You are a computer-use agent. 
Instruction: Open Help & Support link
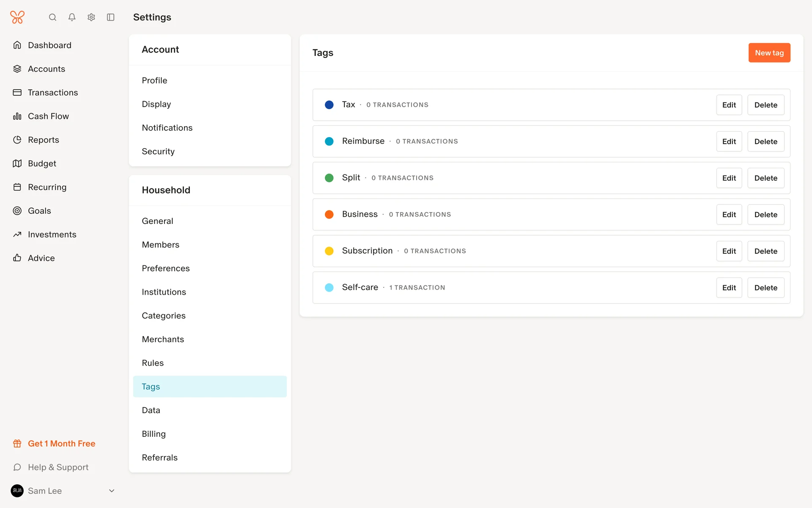point(58,467)
